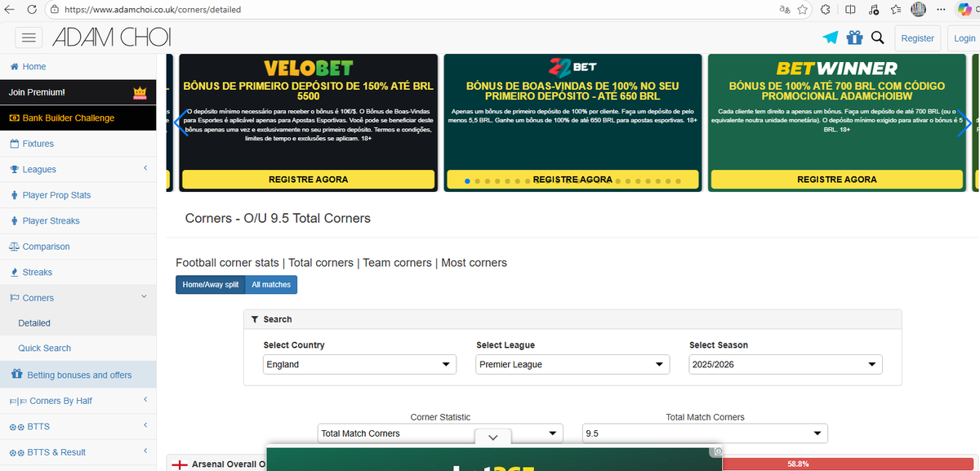Open split screen icon
The height and width of the screenshot is (471, 980).
(x=850, y=10)
